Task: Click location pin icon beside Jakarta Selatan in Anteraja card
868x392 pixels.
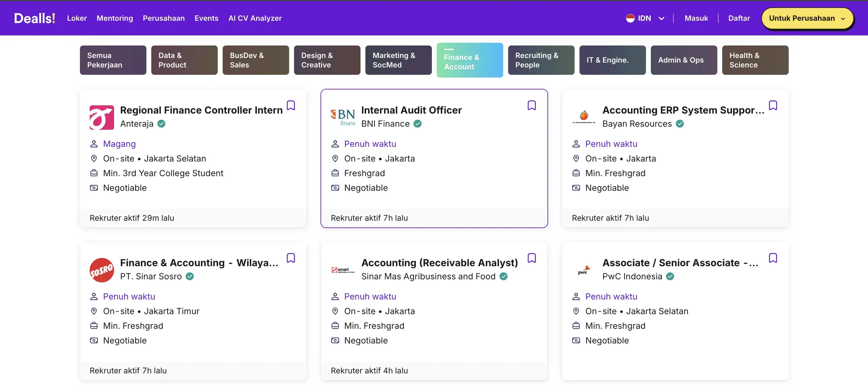Action: [94, 158]
